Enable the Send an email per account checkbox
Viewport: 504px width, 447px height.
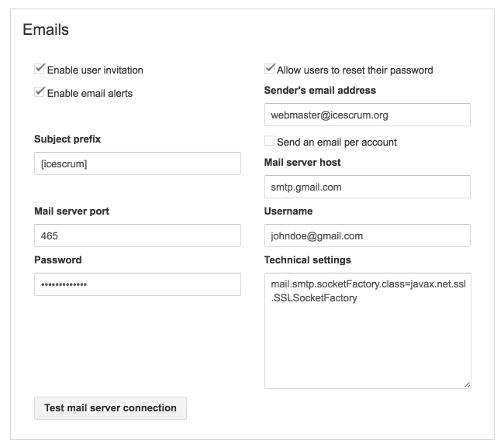click(x=270, y=141)
